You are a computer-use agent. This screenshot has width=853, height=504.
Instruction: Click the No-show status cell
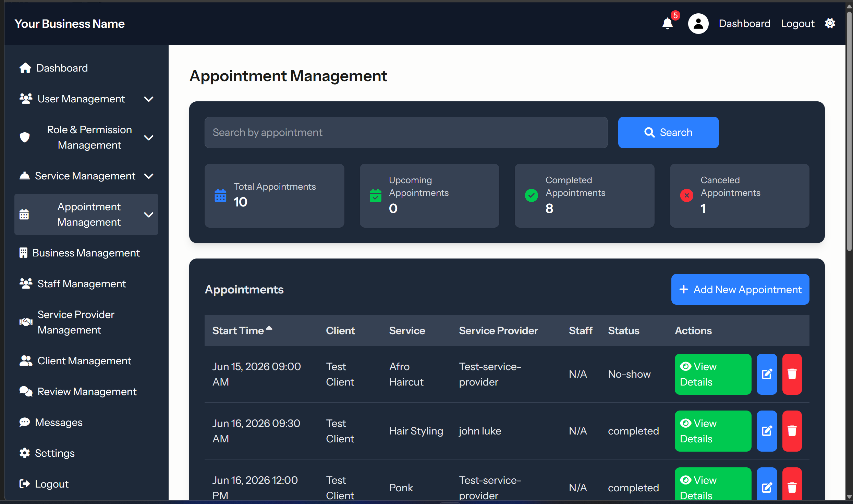coord(629,374)
